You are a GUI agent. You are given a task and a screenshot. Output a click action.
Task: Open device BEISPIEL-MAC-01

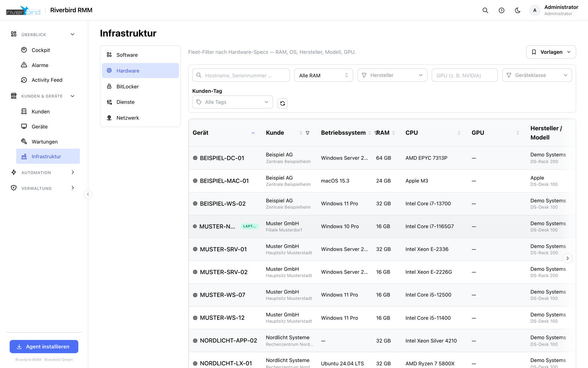pyautogui.click(x=224, y=181)
